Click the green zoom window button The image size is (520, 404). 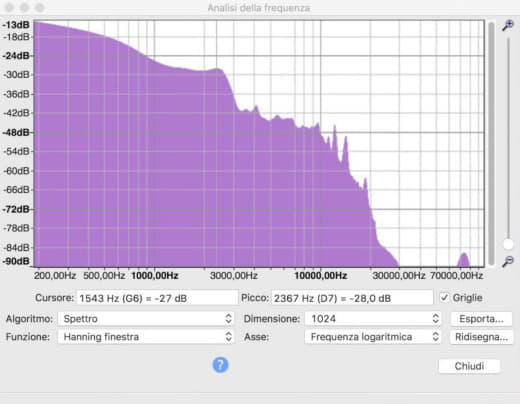tap(40, 7)
